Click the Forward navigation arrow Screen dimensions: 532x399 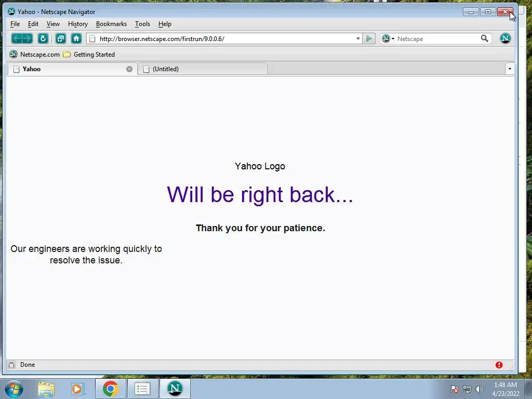(x=28, y=38)
